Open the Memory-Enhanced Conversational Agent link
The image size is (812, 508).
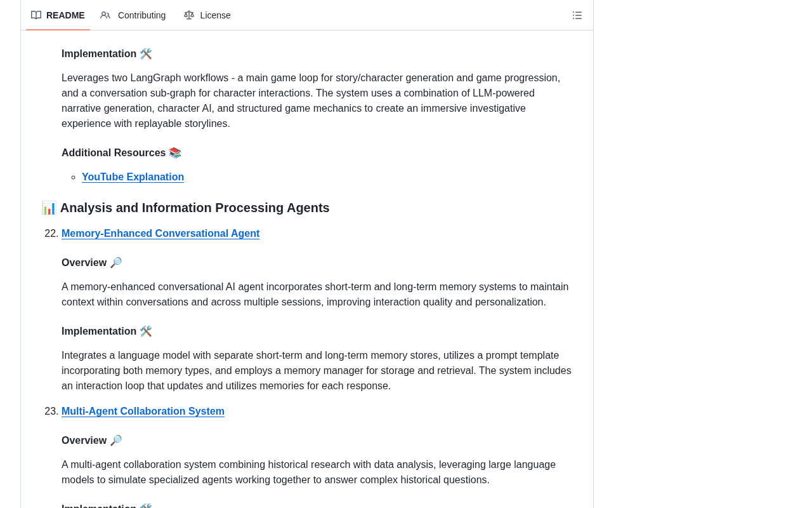160,234
